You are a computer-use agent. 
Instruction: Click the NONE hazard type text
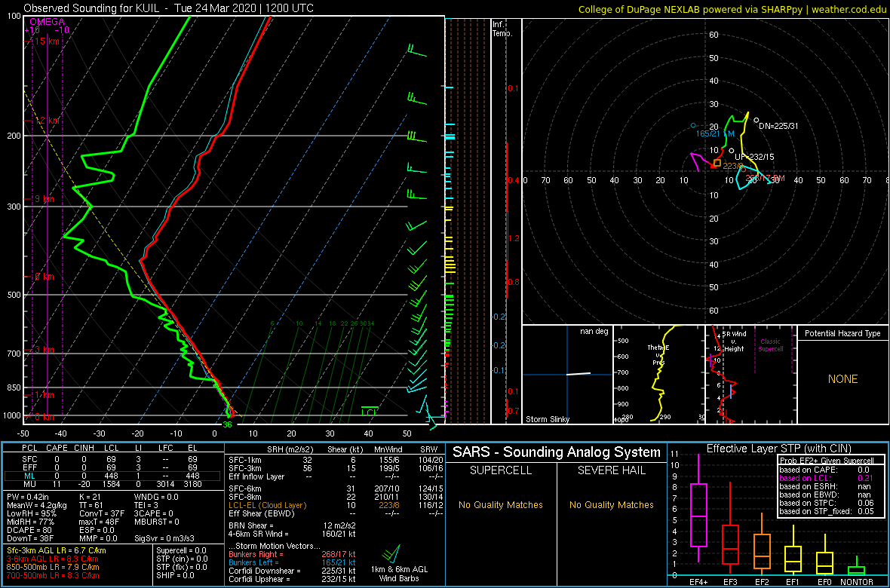843,379
